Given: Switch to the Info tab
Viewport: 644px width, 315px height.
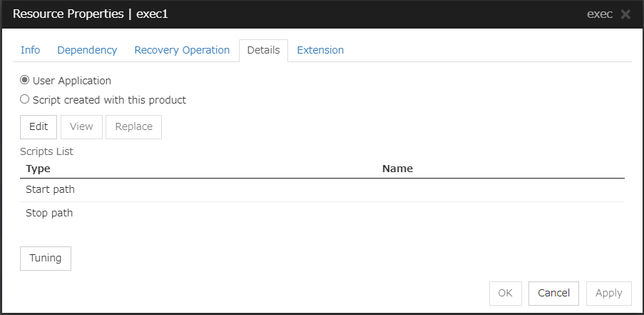Looking at the screenshot, I should coord(30,50).
